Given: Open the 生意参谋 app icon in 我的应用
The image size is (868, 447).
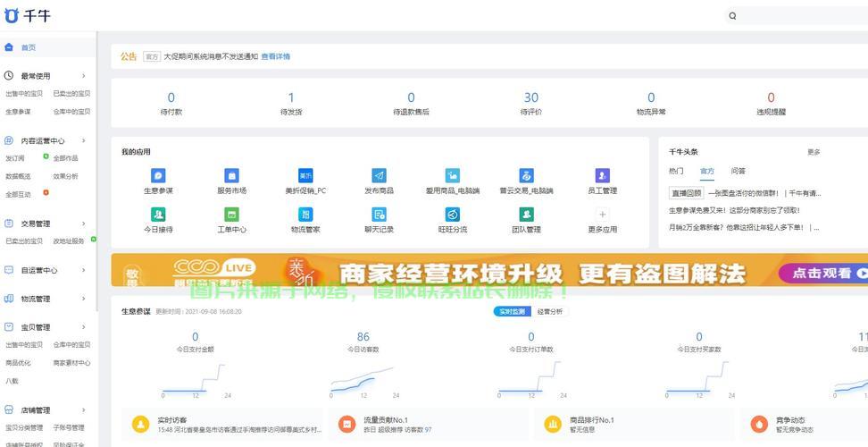Looking at the screenshot, I should [158, 175].
